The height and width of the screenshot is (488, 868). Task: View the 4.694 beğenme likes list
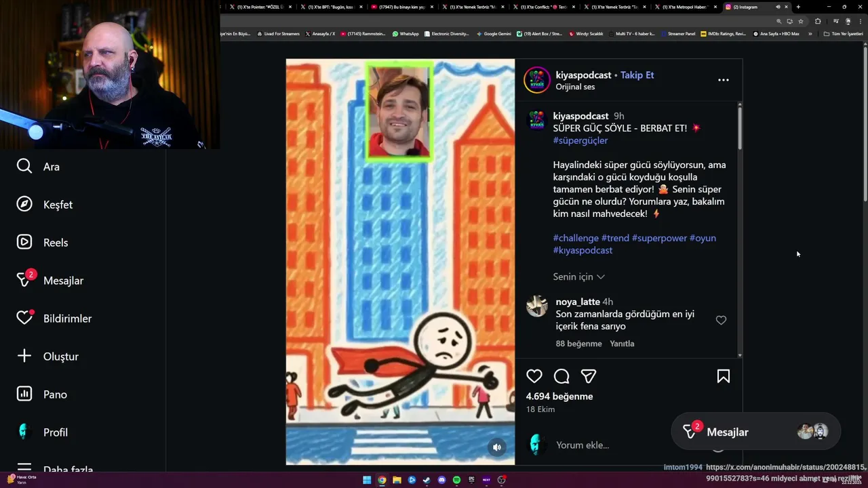pyautogui.click(x=559, y=396)
